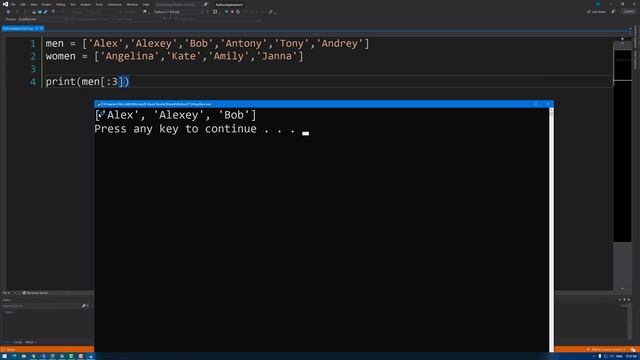640x360 pixels.
Task: Click the 'men' variable on line 1
Action: 54,43
